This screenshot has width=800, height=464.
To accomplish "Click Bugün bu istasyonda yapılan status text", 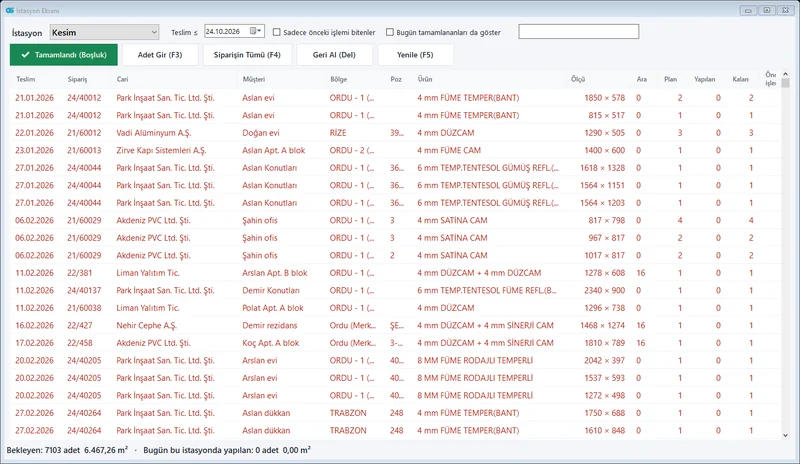I will pos(227,450).
